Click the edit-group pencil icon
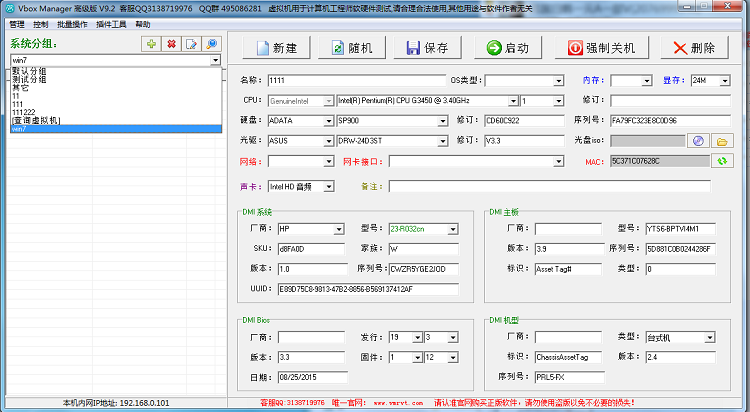 tap(191, 44)
